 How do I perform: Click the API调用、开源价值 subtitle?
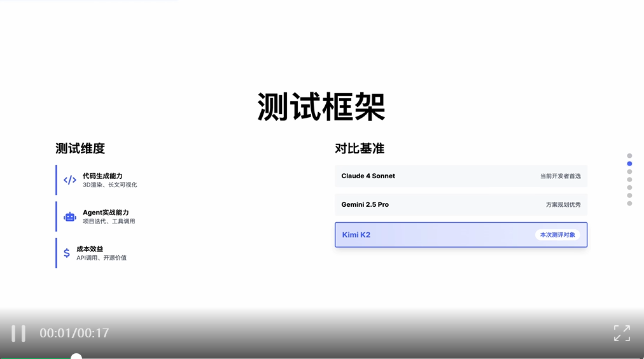coord(101,258)
